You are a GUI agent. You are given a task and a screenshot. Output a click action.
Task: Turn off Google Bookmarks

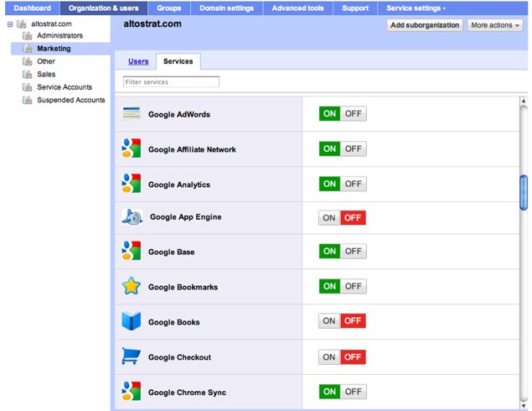click(354, 286)
